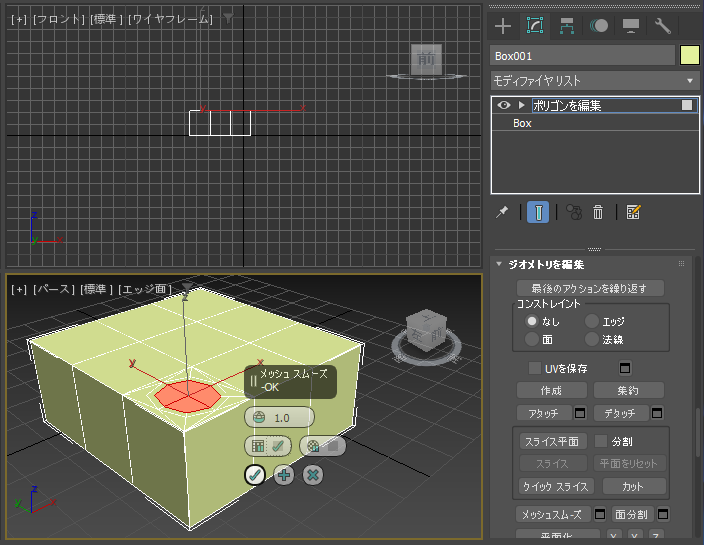Image resolution: width=704 pixels, height=545 pixels.
Task: Open settings box beside UVを保存
Action: pyautogui.click(x=625, y=368)
